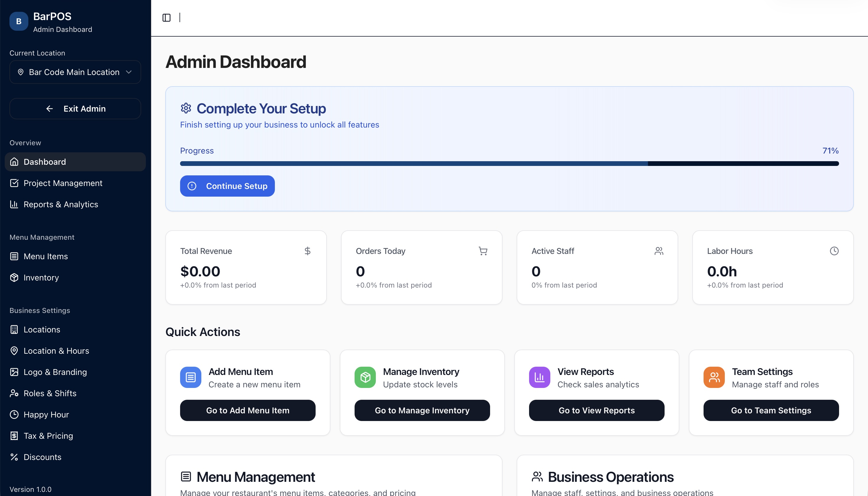Click the BarPOS logo badge
Screen dimensions: 868x496
click(19, 21)
